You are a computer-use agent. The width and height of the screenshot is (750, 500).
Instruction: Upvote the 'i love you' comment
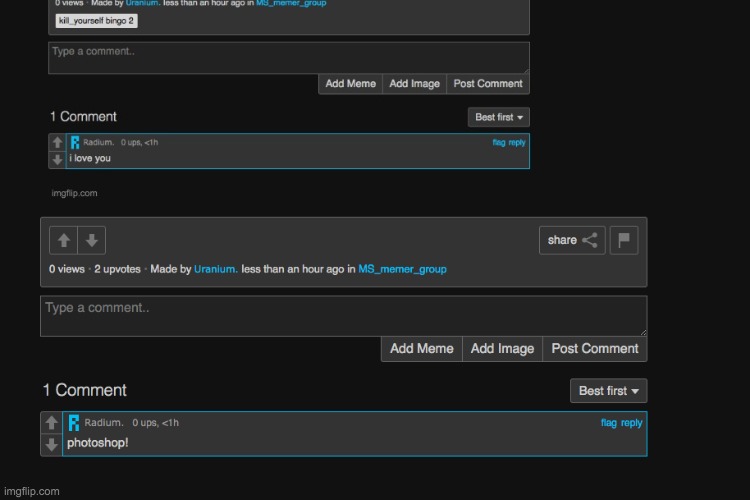(57, 143)
